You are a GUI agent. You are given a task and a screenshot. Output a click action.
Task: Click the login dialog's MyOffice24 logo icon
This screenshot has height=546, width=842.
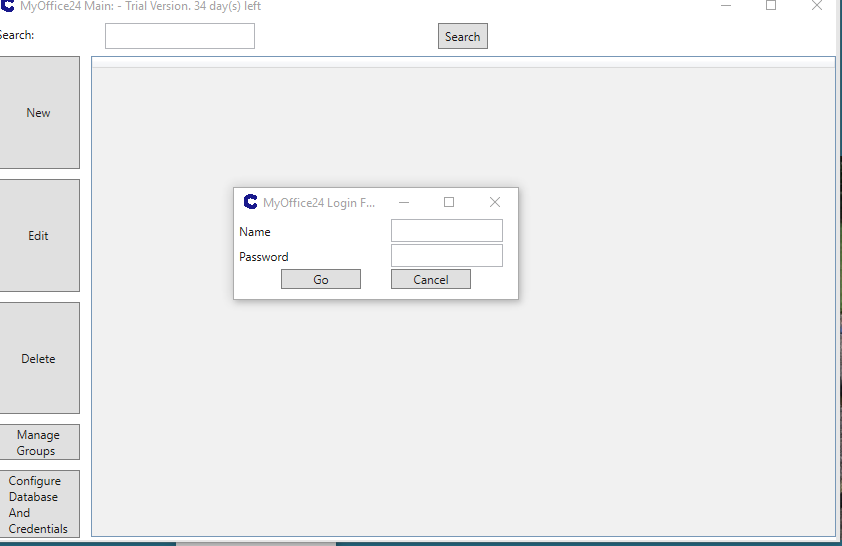point(250,201)
